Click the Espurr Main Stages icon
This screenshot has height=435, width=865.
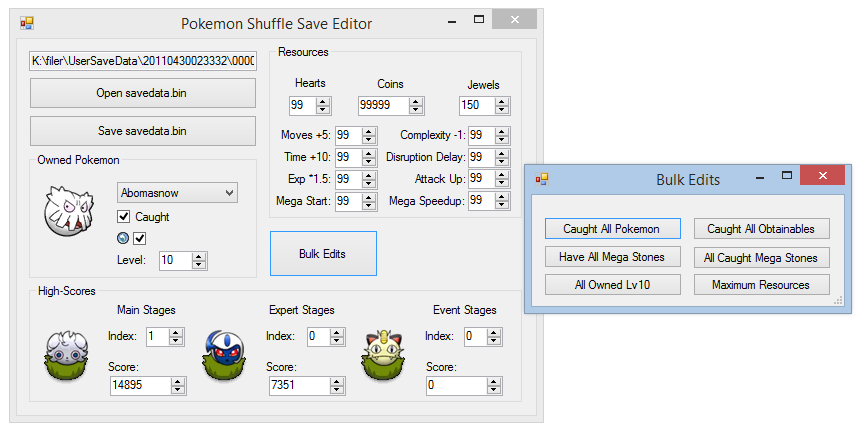tap(66, 356)
